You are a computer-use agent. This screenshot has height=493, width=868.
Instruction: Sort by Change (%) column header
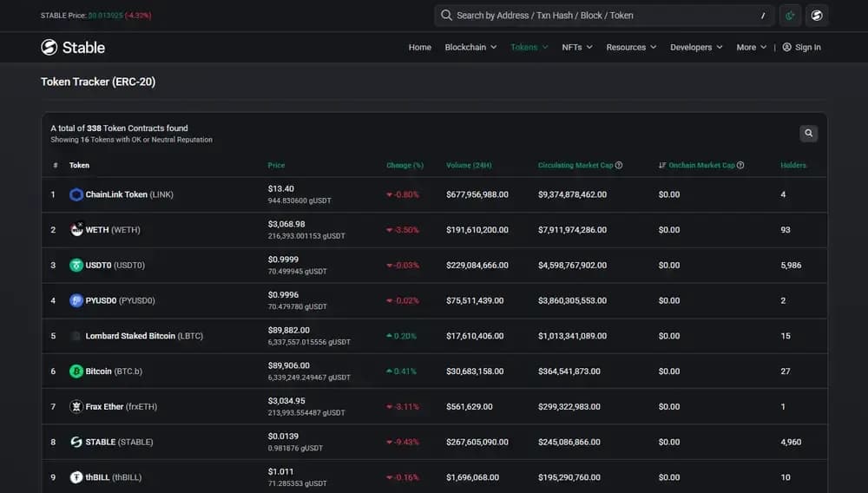tap(404, 165)
